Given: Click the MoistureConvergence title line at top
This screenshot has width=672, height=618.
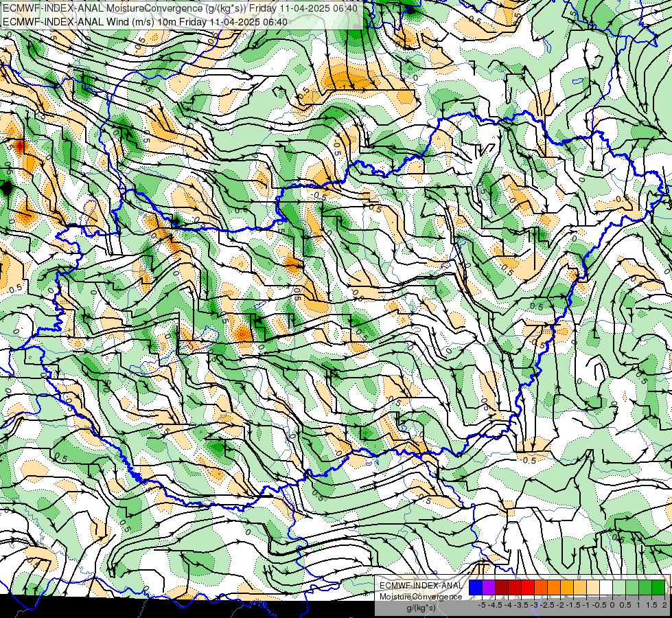Looking at the screenshot, I should tap(180, 8).
